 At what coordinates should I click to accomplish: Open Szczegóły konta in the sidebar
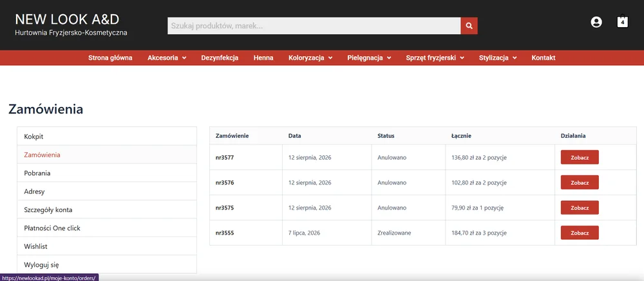107,209
